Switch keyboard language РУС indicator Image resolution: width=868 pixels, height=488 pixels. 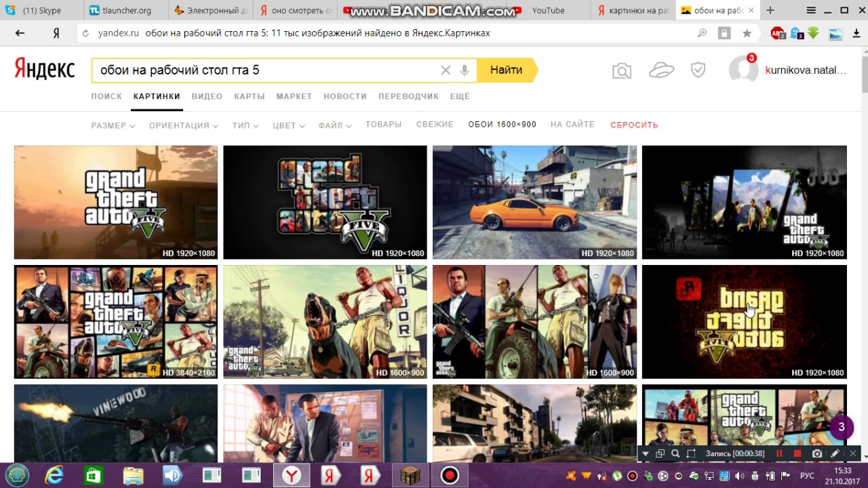tap(807, 476)
